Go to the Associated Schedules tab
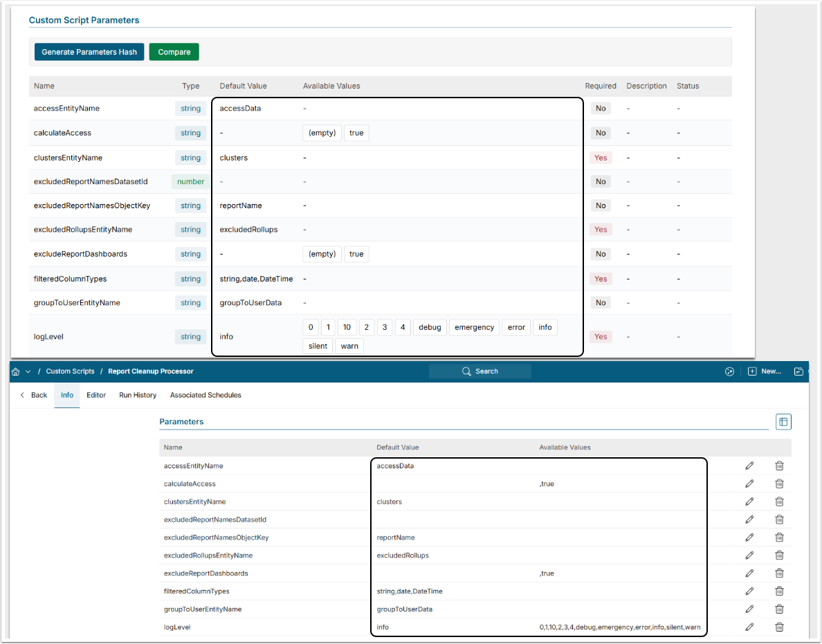This screenshot has width=822, height=644. (x=205, y=395)
